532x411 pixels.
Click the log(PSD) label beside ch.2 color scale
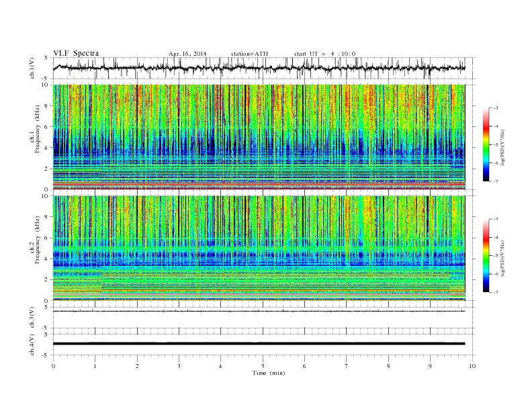click(x=503, y=258)
